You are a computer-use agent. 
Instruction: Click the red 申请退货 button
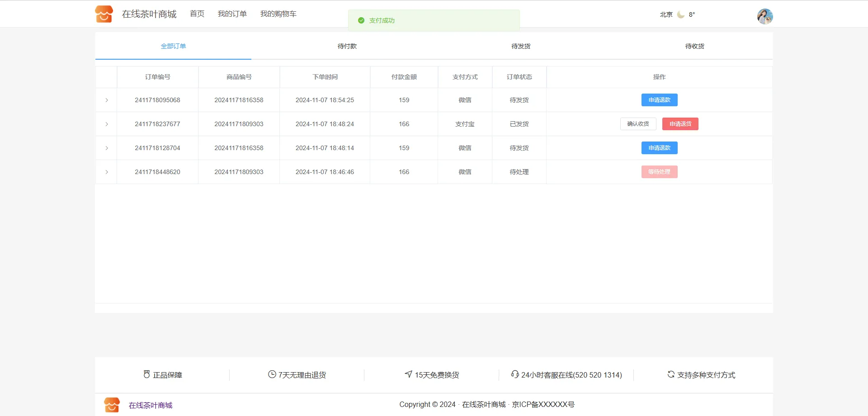pos(680,124)
